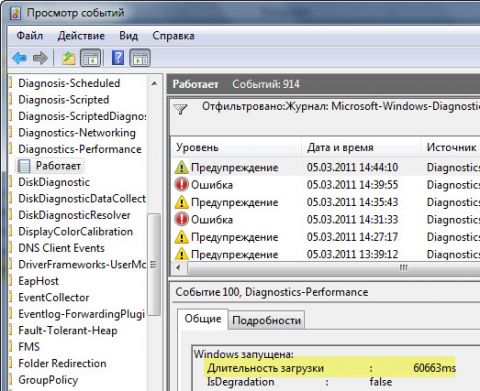This screenshot has height=391, width=480.
Task: Toggle the console tree pane icon
Action: pyautogui.click(x=91, y=58)
